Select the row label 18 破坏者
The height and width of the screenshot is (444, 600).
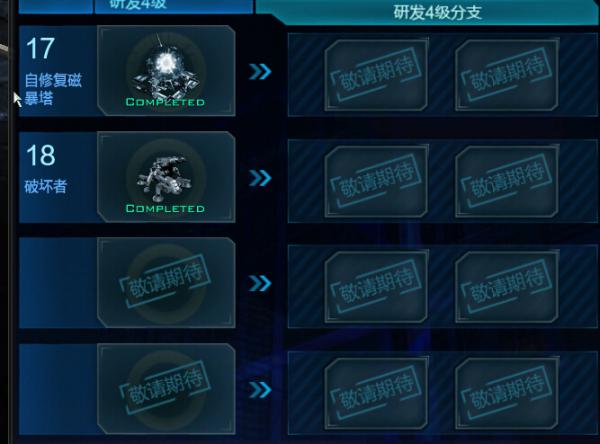46,168
